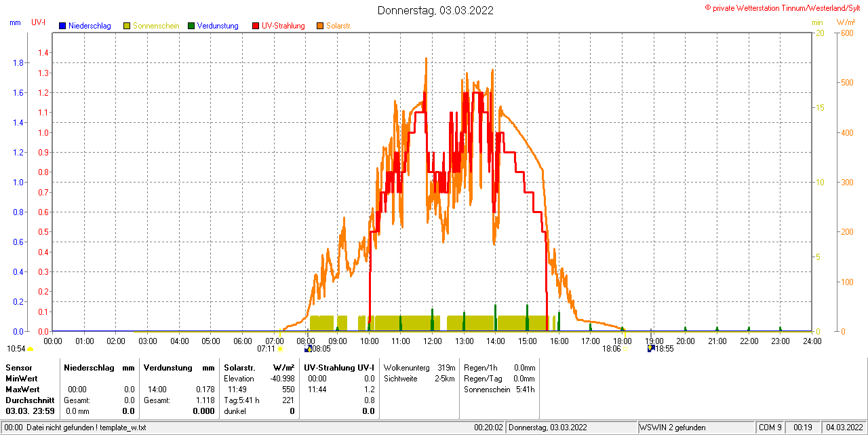868x435 pixels.
Task: Click the Sichtweite label
Action: click(401, 378)
